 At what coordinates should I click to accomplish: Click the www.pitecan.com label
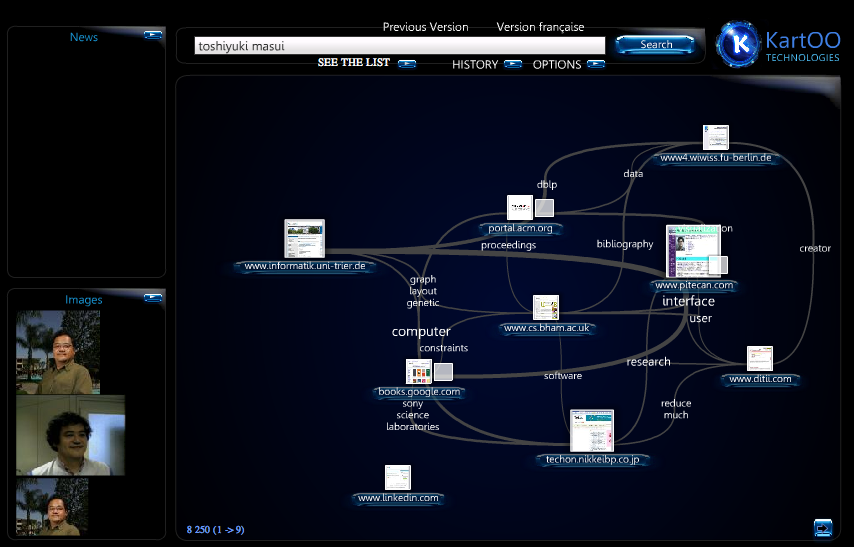[x=694, y=285]
